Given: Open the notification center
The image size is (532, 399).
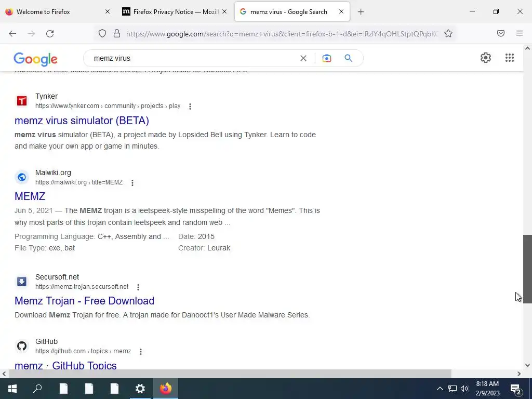Looking at the screenshot, I should [516, 389].
